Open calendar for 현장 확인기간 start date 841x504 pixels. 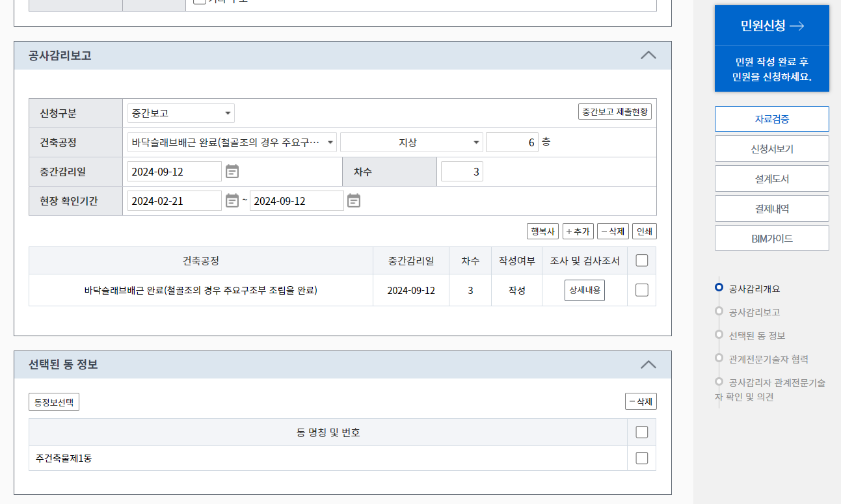coord(232,200)
